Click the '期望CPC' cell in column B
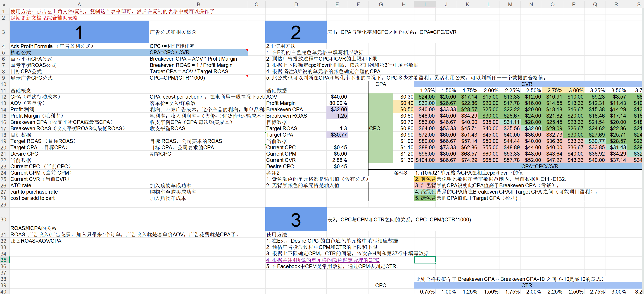This screenshot has width=644, height=294. 198,154
